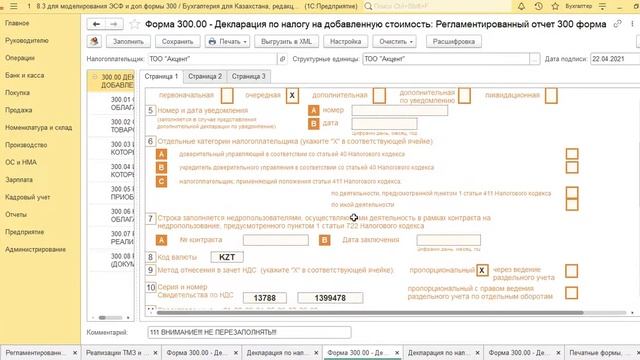Image resolution: width=640 pixels, height=360 pixels.
Task: Go forward with right arrow
Action: (x=114, y=24)
